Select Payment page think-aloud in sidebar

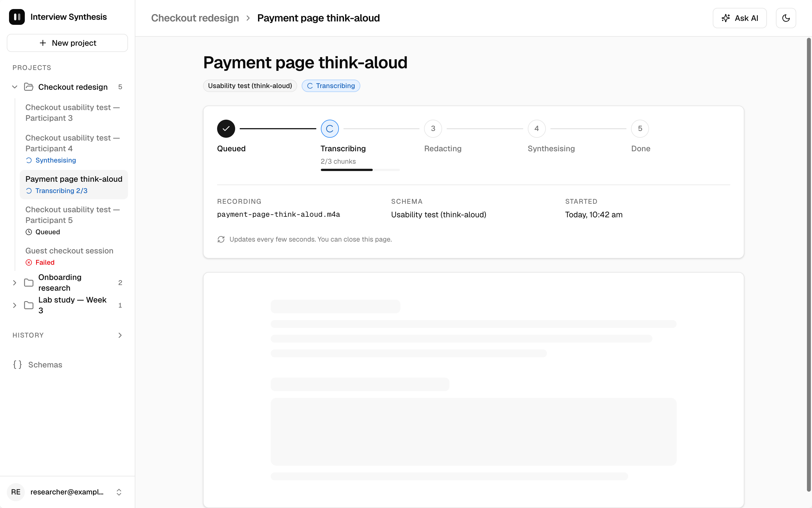tap(74, 185)
